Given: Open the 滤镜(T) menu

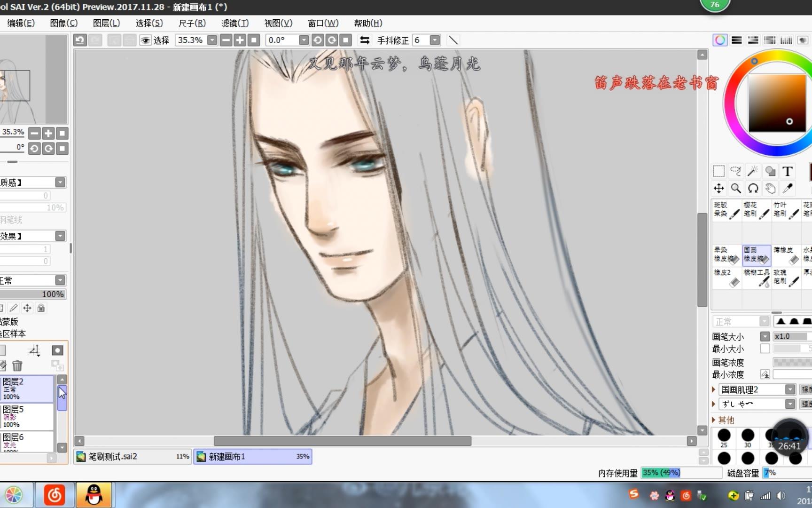Looking at the screenshot, I should pyautogui.click(x=235, y=23).
